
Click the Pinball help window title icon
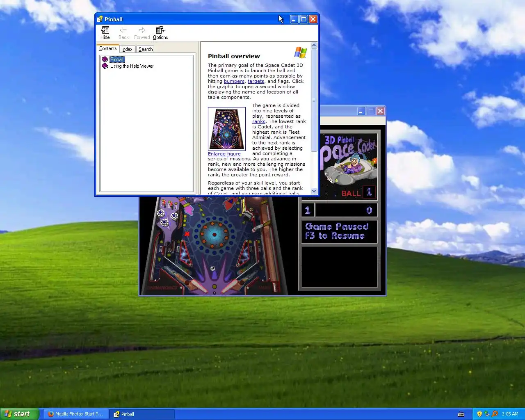100,19
